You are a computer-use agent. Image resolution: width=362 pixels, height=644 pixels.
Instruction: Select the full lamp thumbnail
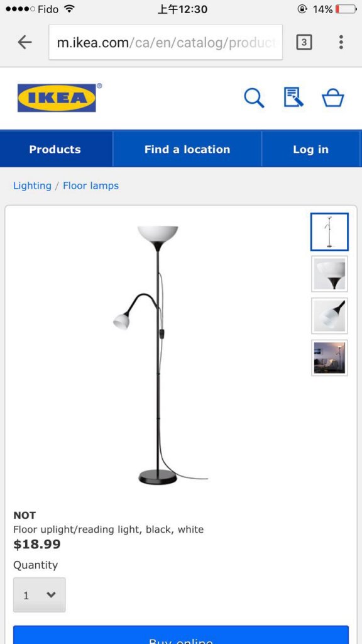click(329, 231)
